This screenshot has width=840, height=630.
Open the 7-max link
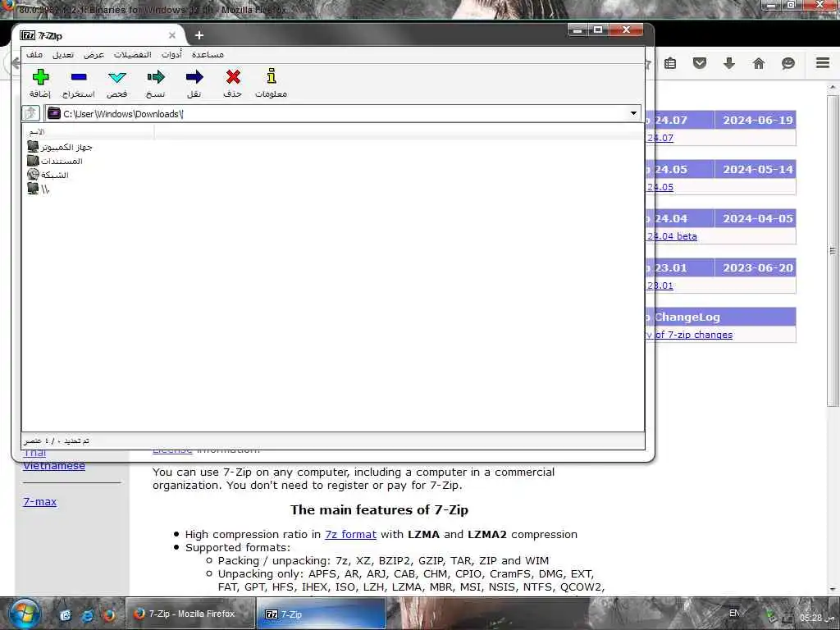click(x=39, y=501)
